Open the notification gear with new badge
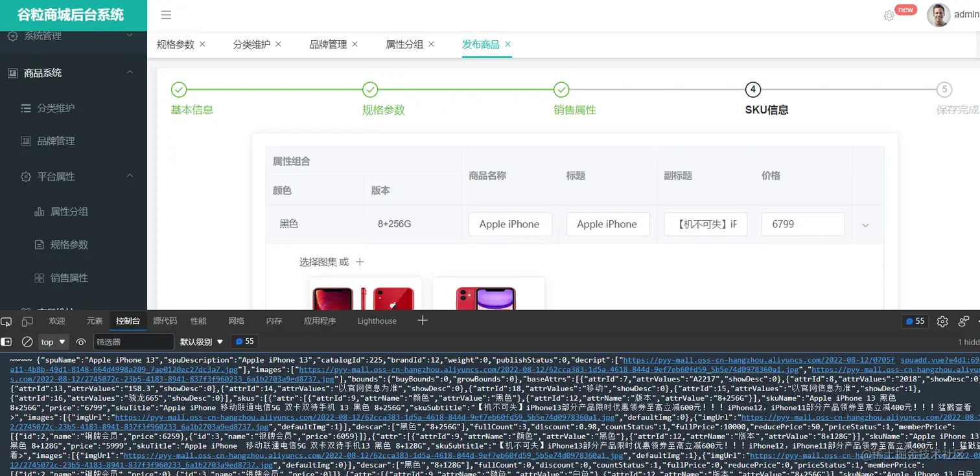980x476 pixels. pos(889,14)
